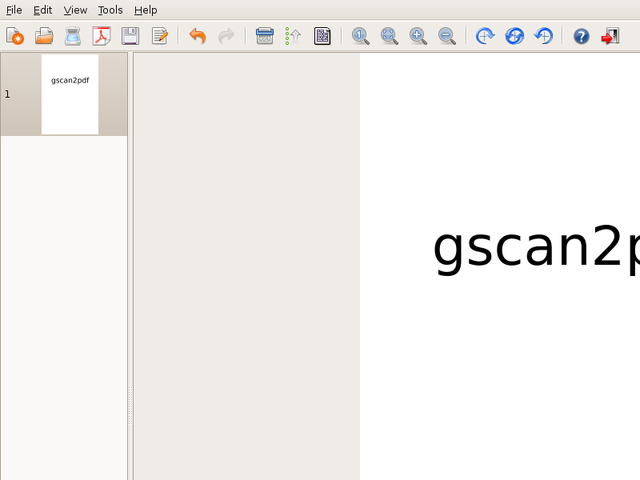Click the floppy disk Save icon
This screenshot has width=640, height=480.
131,36
